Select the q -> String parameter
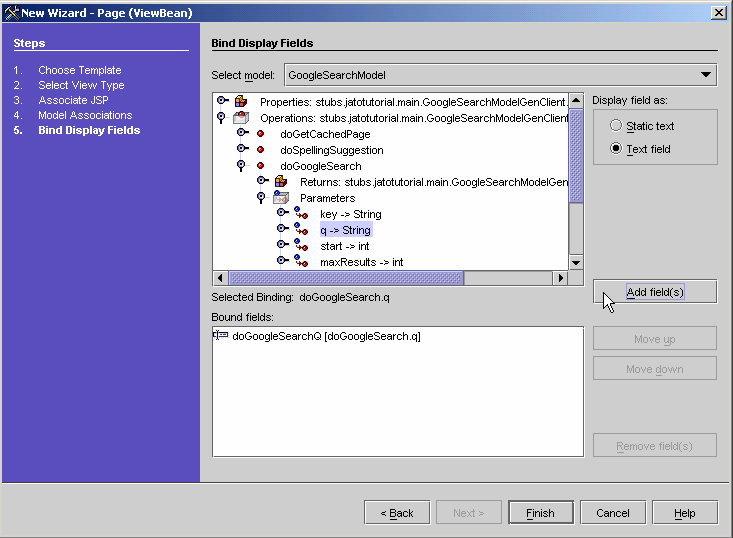This screenshot has height=538, width=733. coord(345,230)
